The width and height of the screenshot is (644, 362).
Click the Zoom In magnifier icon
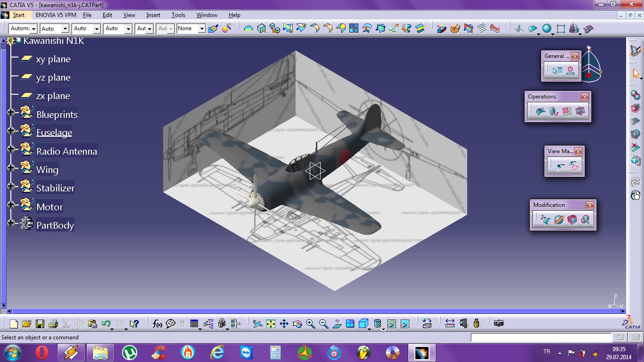(x=310, y=324)
